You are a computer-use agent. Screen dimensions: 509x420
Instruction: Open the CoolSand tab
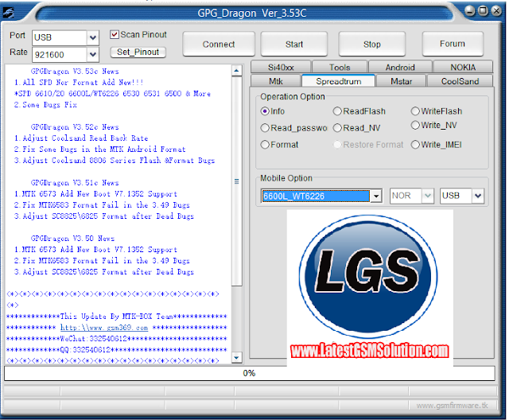pos(460,81)
